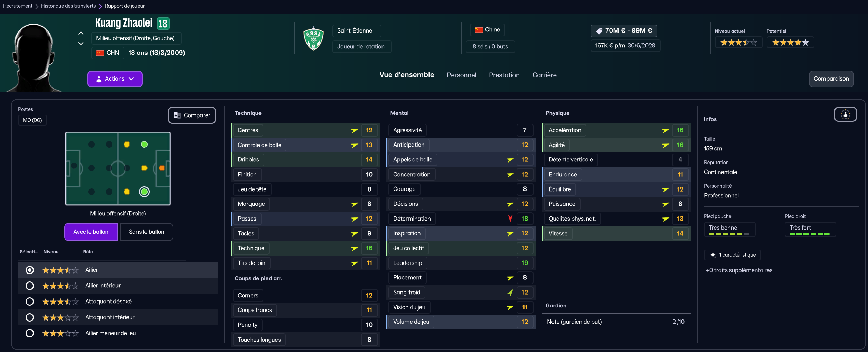Select the Ailier intérieur role radio button
The image size is (868, 352).
[x=30, y=286]
